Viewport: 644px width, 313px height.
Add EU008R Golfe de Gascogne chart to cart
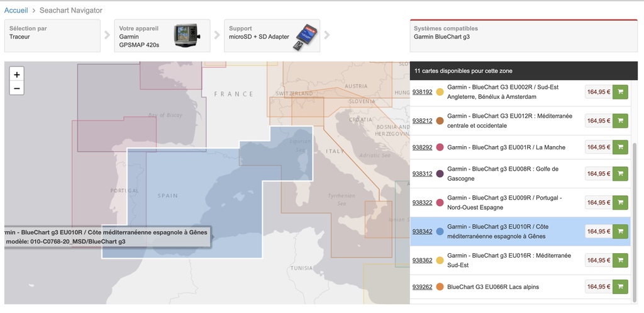pos(620,174)
